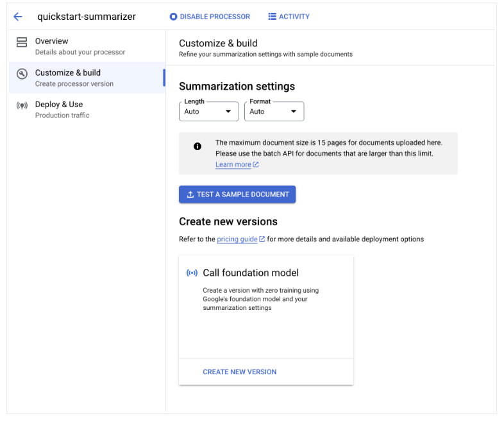Click the external link icon beside Learn more
504x421 pixels.
[256, 165]
